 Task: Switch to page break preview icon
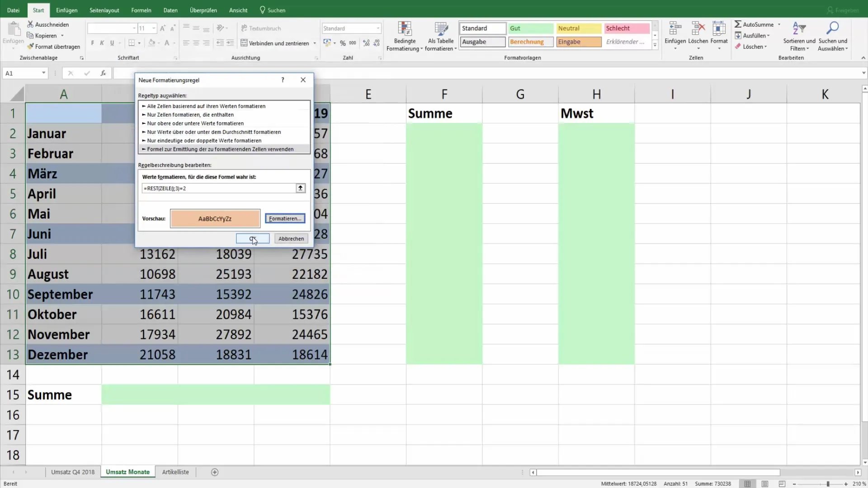782,483
